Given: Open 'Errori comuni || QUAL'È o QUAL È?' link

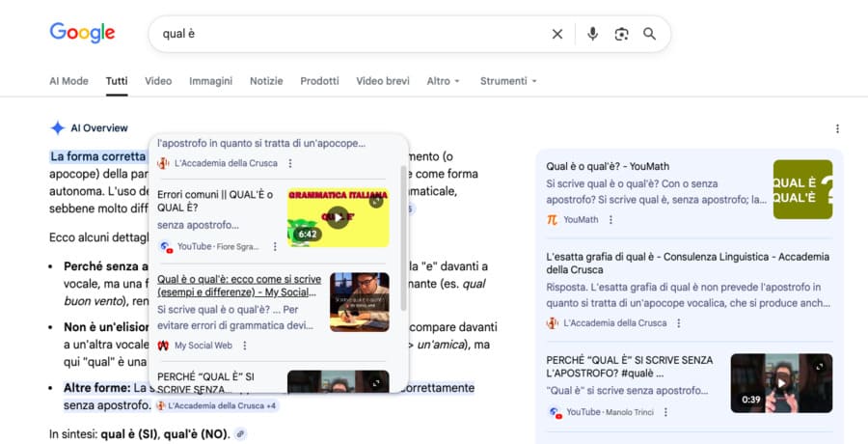Looking at the screenshot, I should click(x=215, y=201).
